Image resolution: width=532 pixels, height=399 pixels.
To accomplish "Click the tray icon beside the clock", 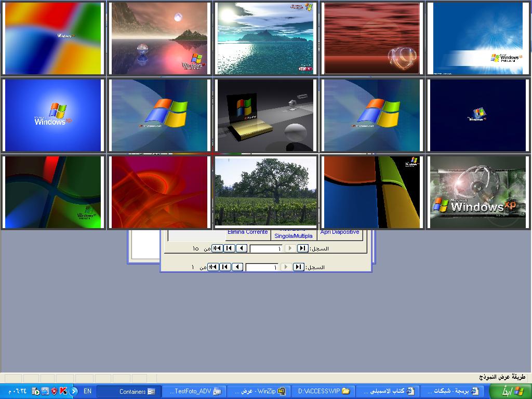I will click(36, 392).
